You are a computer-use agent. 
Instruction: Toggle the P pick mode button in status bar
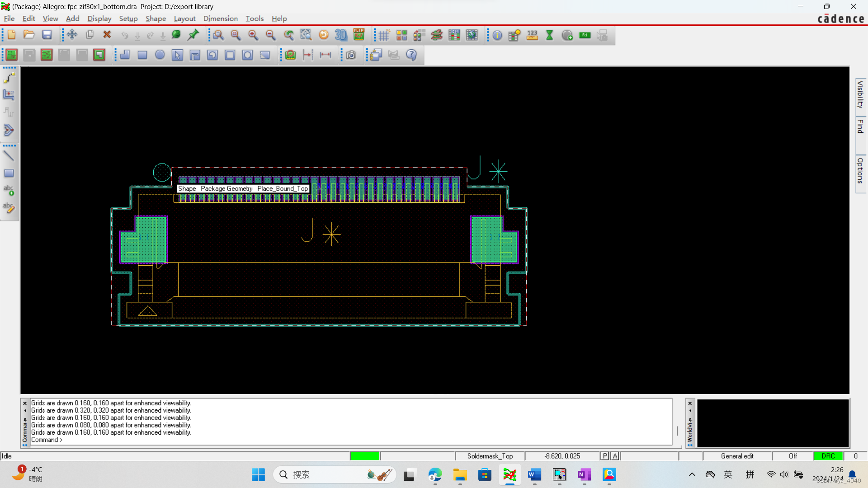[x=605, y=456]
